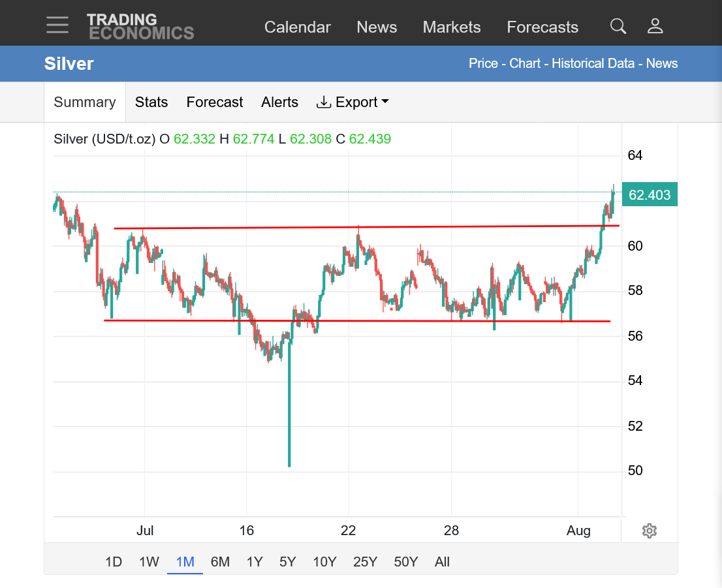Open chart settings gear icon
The image size is (722, 588).
pyautogui.click(x=650, y=531)
